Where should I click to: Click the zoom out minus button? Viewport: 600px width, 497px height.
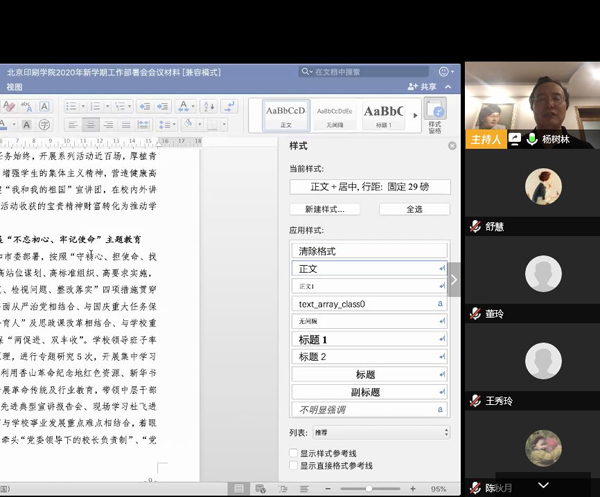click(328, 489)
